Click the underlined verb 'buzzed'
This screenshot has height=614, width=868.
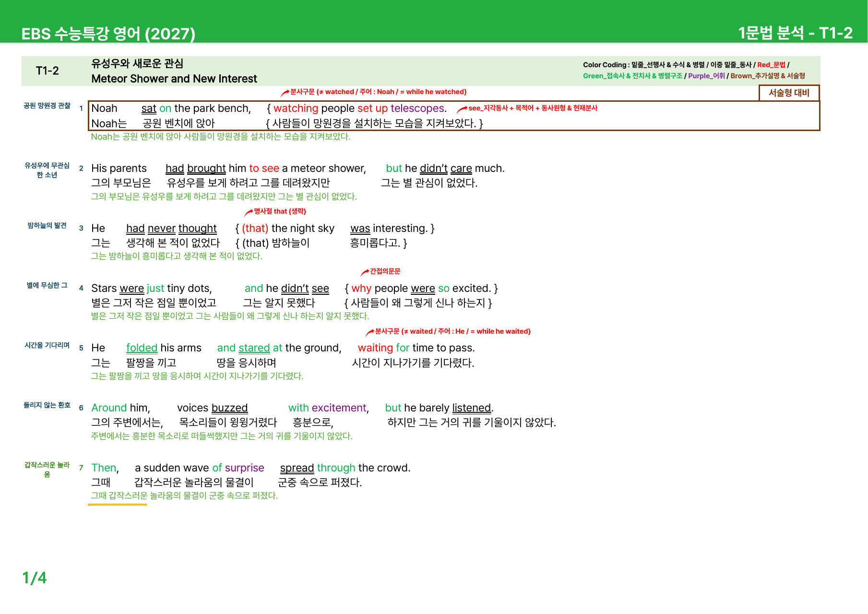point(229,408)
